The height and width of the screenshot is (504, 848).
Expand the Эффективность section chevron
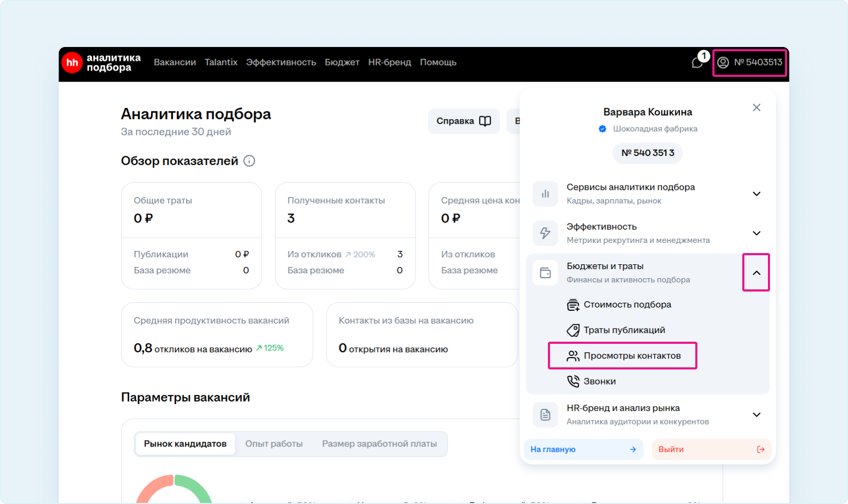pos(756,233)
